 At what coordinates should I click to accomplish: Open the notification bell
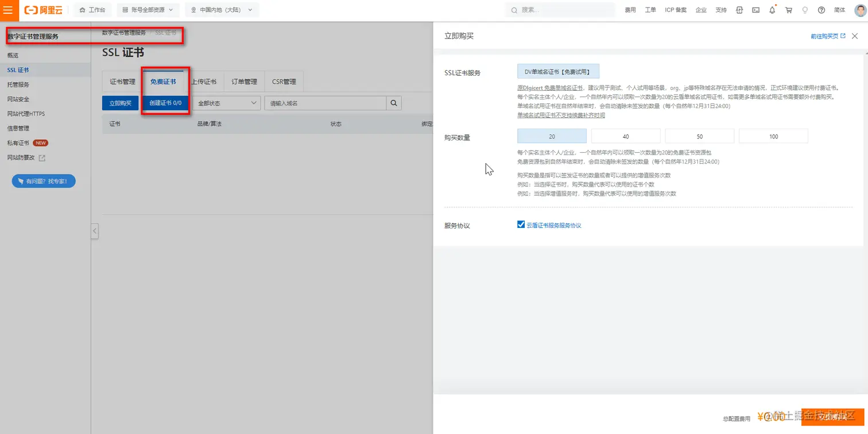[772, 10]
